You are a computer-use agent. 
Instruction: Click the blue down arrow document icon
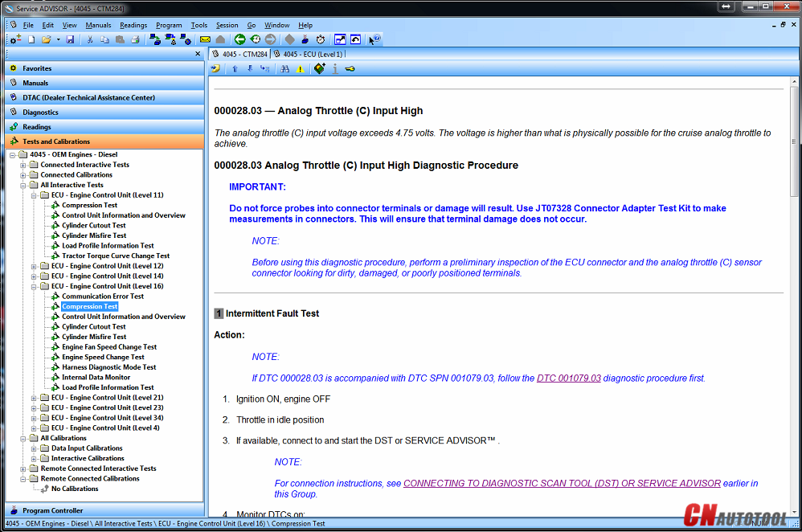click(x=250, y=69)
